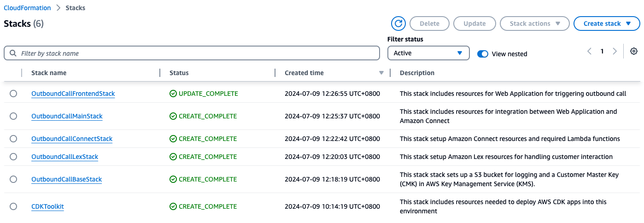Click the refresh stacks icon
This screenshot has width=644, height=223.
tap(398, 23)
